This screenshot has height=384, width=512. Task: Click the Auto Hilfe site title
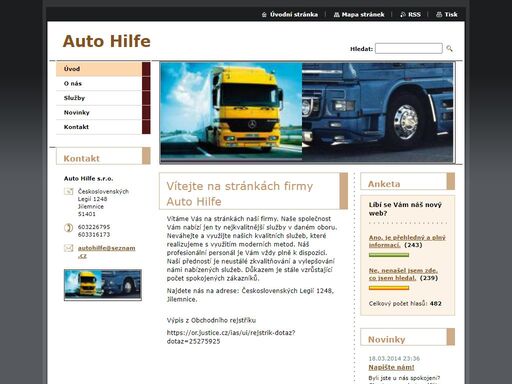click(x=107, y=41)
